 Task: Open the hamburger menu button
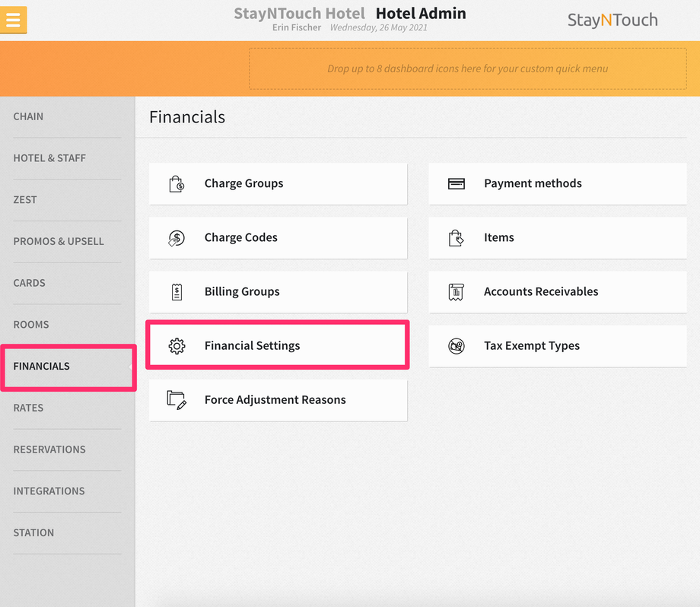[14, 20]
